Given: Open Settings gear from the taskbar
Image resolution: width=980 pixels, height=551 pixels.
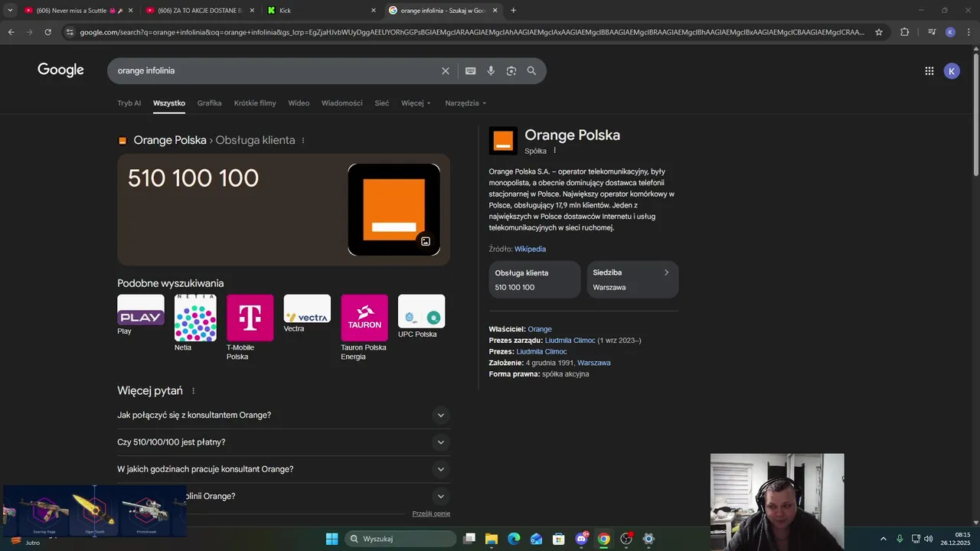Looking at the screenshot, I should tap(648, 539).
